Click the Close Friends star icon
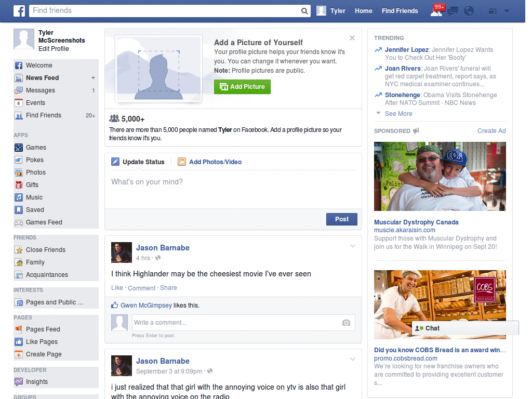The image size is (532, 399). 19,250
